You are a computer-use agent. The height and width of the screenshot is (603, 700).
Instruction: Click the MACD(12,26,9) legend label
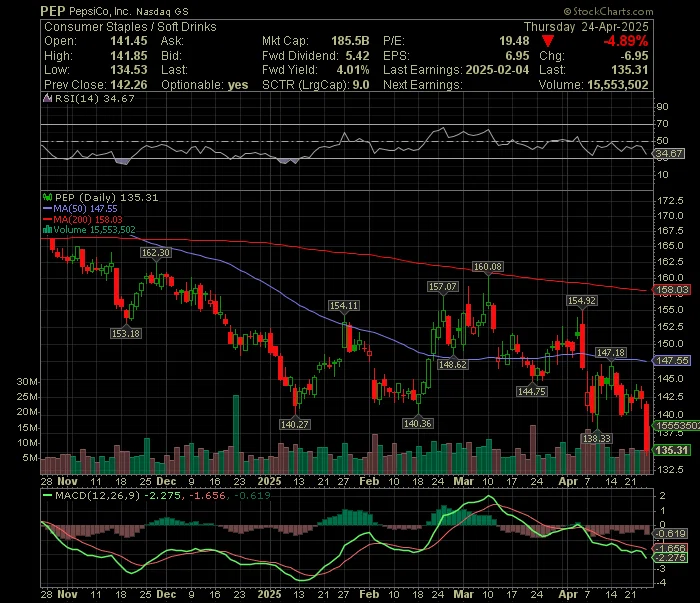click(x=97, y=495)
